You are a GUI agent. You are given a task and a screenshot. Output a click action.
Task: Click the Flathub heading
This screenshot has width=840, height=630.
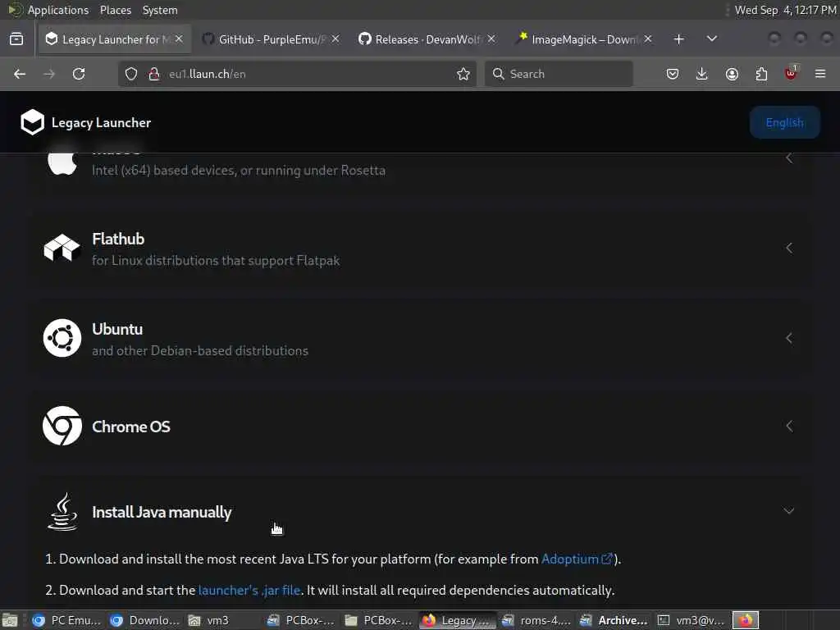(118, 239)
